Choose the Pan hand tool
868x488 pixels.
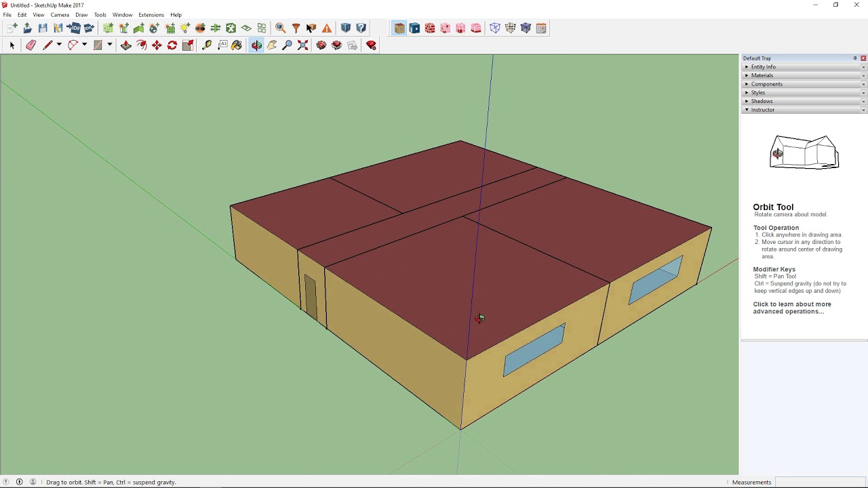[272, 45]
